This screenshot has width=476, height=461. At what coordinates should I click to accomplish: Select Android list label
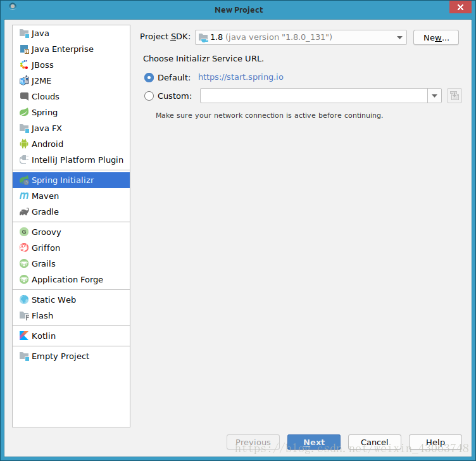point(47,144)
